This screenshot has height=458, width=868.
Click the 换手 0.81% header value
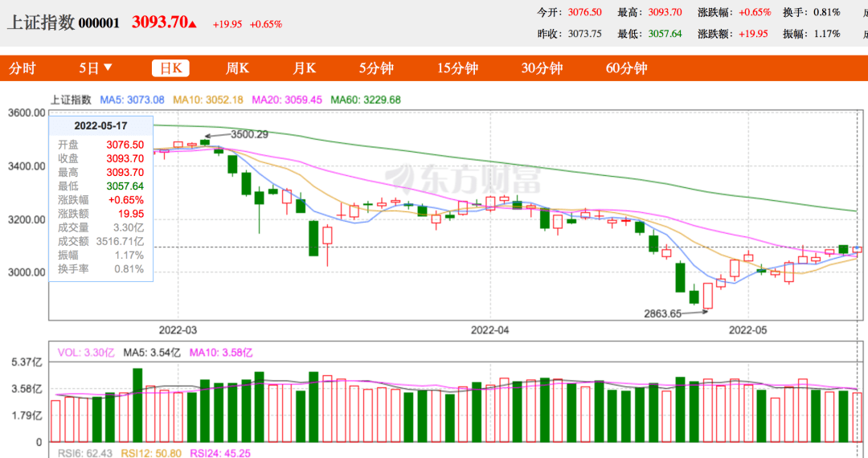pyautogui.click(x=827, y=12)
